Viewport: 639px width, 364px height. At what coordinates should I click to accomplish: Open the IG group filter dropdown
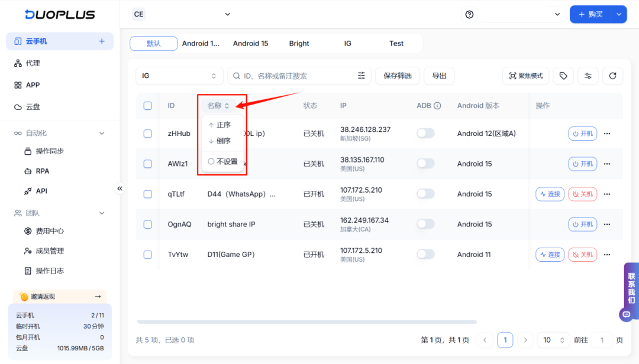pos(179,76)
